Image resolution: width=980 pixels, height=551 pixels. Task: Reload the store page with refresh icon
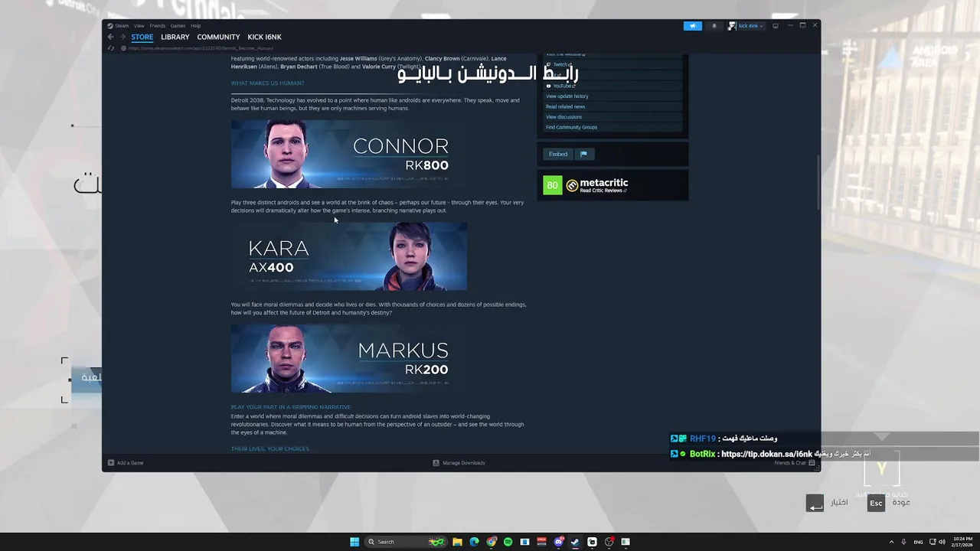111,48
